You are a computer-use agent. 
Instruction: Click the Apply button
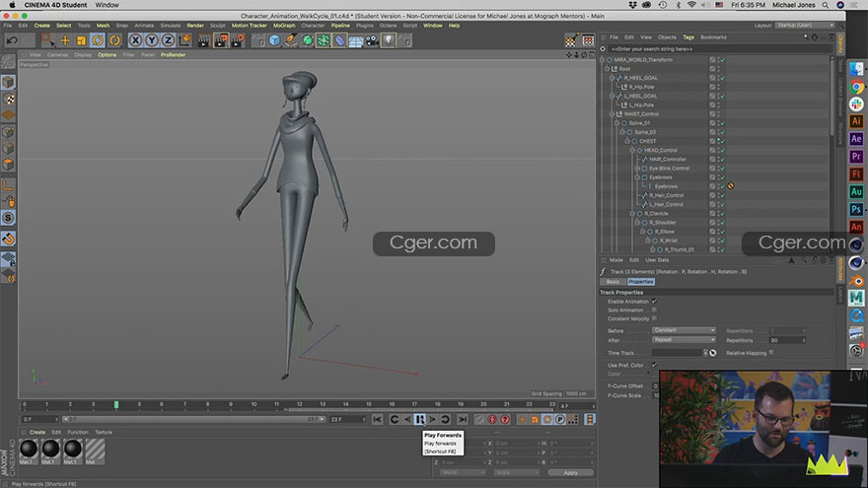(571, 472)
